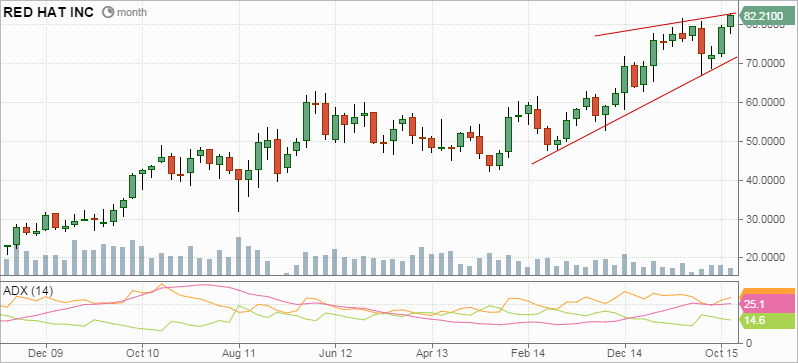Click the Apr 13 date axis label
798x363 pixels.
click(432, 352)
